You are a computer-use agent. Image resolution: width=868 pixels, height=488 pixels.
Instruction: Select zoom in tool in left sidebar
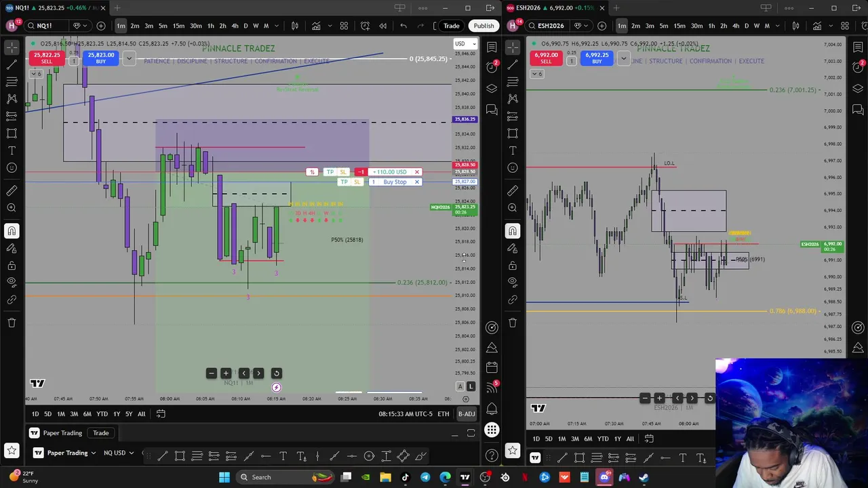[12, 208]
